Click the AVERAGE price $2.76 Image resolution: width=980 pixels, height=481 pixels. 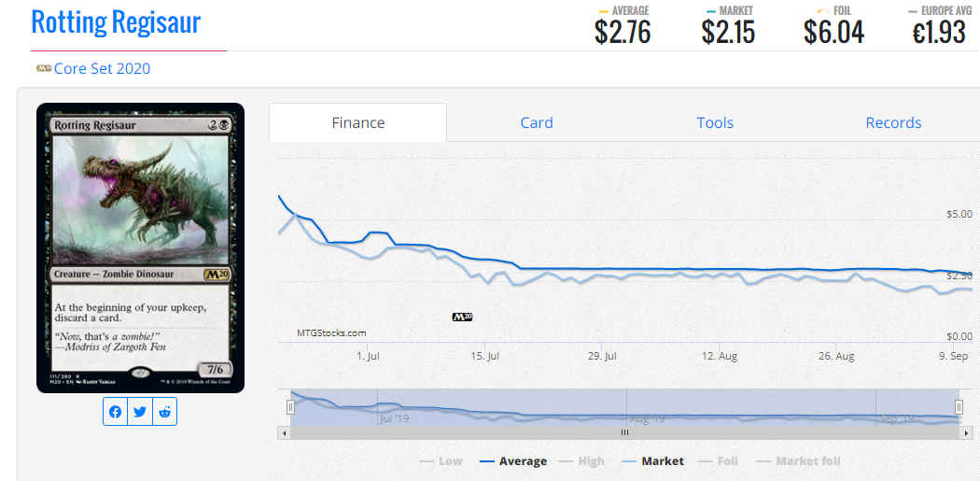point(623,33)
